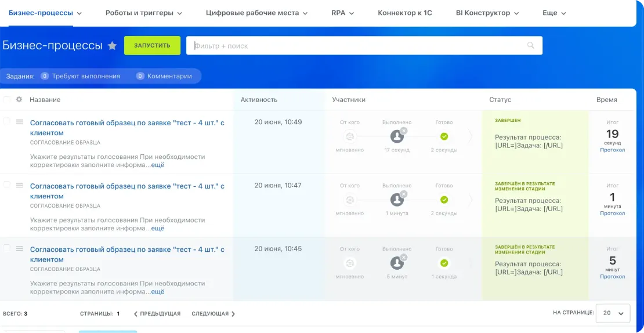644x333 pixels.
Task: Click the green checkmark Готово icon in 10:47 row
Action: coord(444,200)
